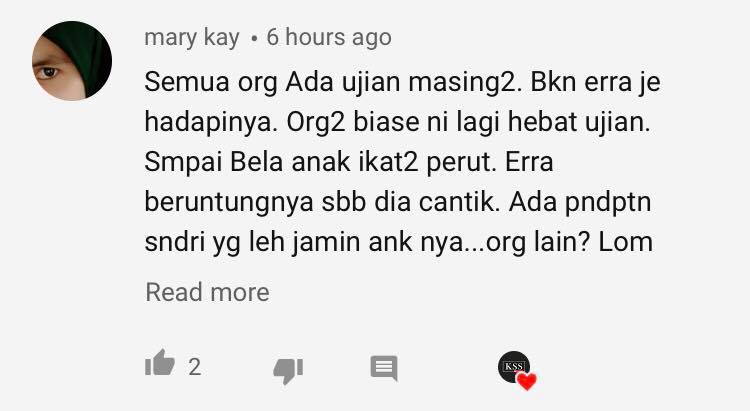This screenshot has width=750, height=411.
Task: Click the bullet dot separating name and time
Action: [x=254, y=39]
